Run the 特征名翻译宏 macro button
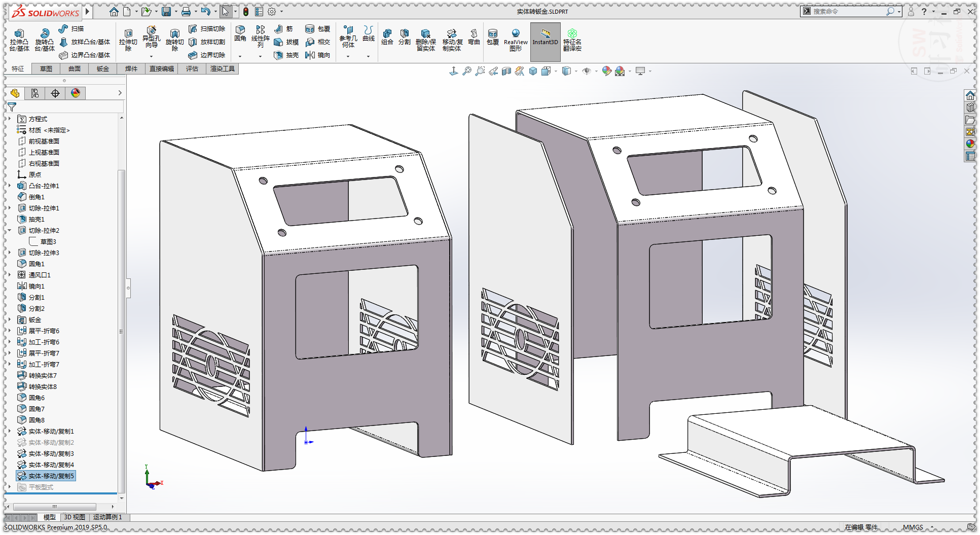Viewport: 980px width, 535px height. [572, 41]
